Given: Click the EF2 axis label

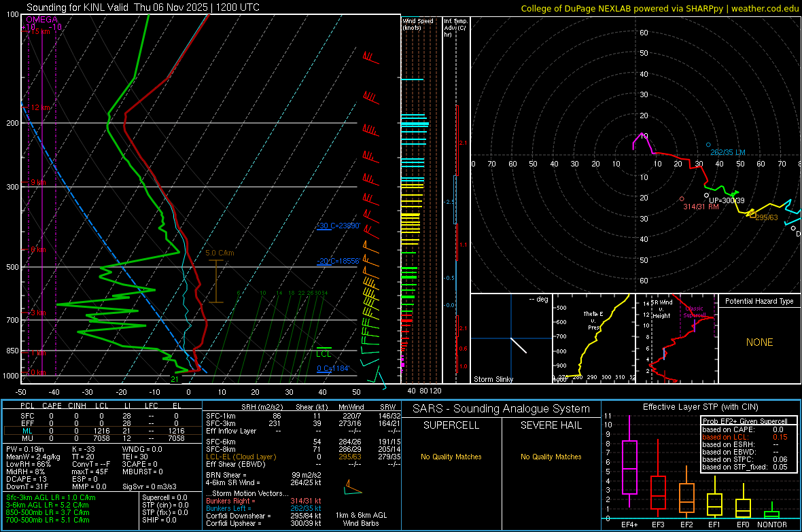Looking at the screenshot, I should coord(686,525).
